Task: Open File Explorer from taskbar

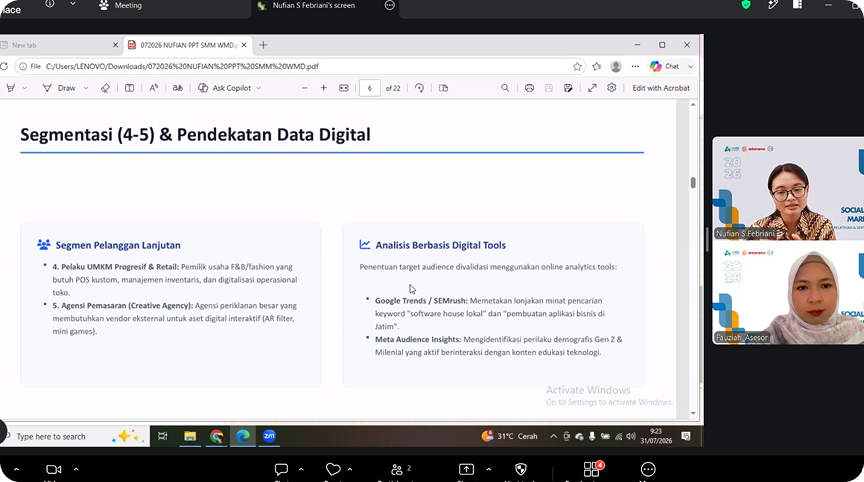Action: pos(190,436)
